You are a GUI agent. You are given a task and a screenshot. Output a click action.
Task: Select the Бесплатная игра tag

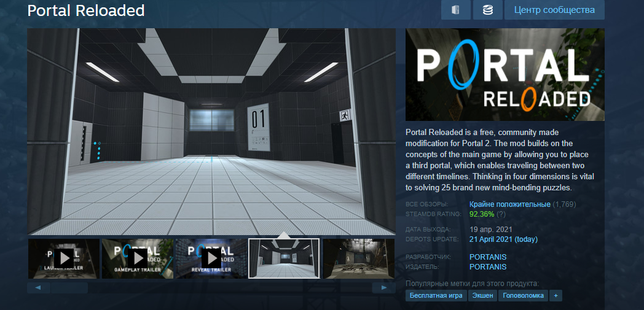click(436, 296)
